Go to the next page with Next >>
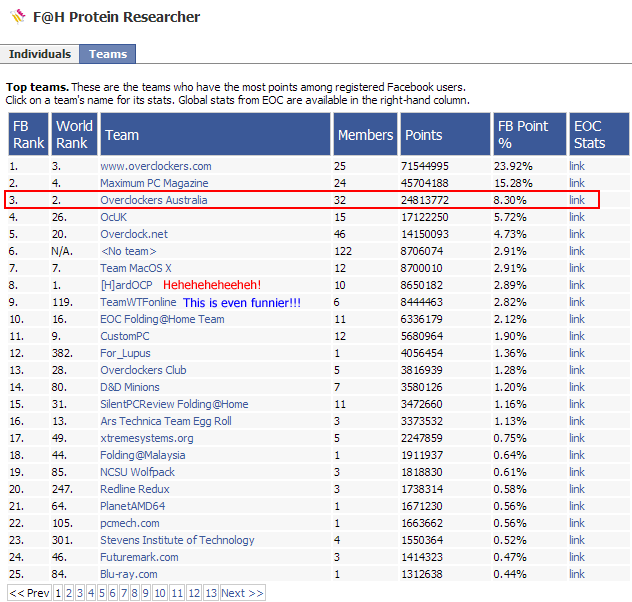 (x=242, y=593)
